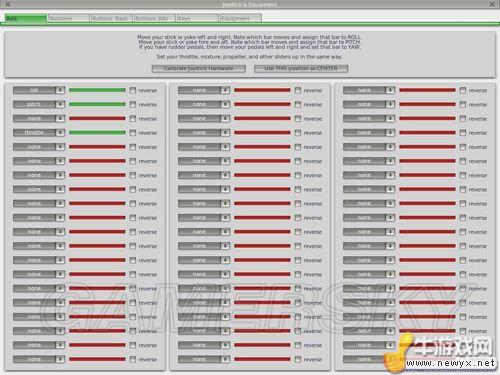Enable reverse checkbox for the pitch axis
The width and height of the screenshot is (500, 375).
(133, 104)
